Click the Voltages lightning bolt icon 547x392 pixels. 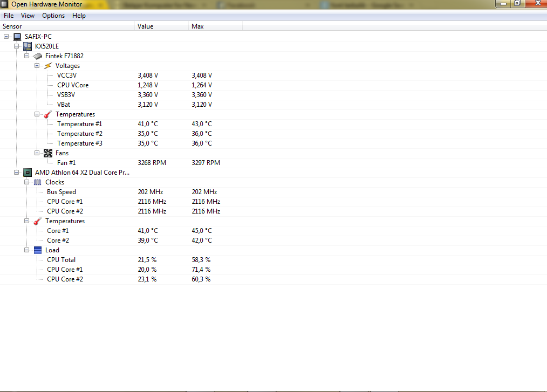48,66
